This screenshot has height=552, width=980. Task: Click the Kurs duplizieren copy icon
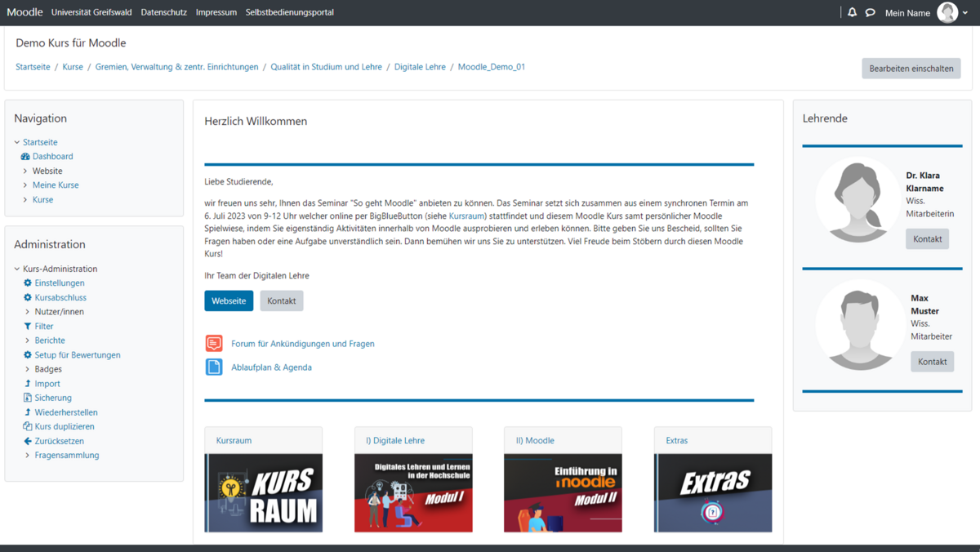pos(28,426)
